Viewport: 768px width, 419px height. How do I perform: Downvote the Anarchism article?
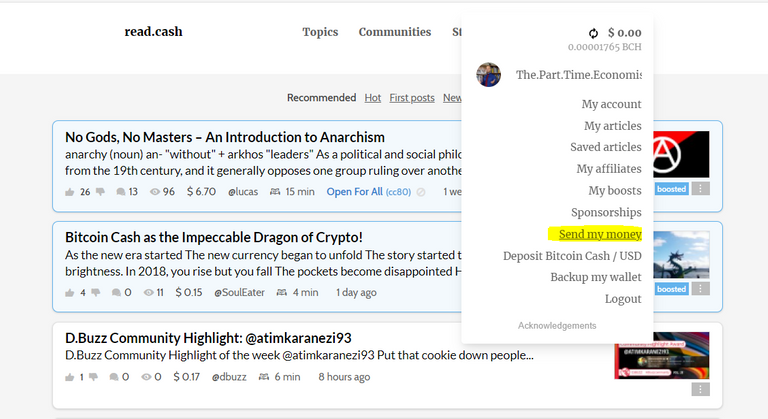pos(100,192)
